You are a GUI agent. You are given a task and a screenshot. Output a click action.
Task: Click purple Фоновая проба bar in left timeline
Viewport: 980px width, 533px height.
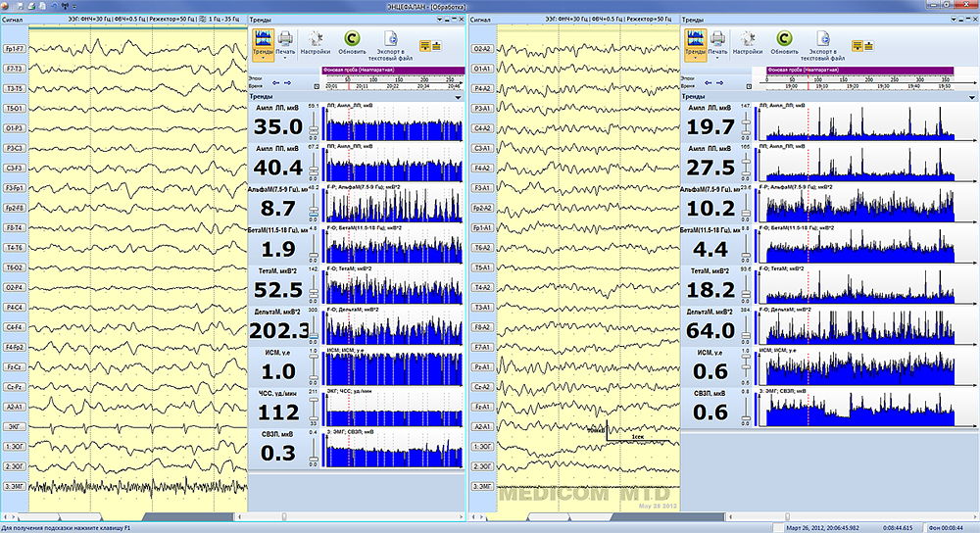[393, 70]
